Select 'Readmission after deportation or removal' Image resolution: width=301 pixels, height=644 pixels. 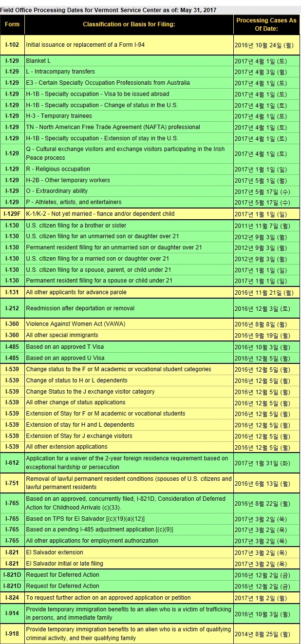point(80,308)
